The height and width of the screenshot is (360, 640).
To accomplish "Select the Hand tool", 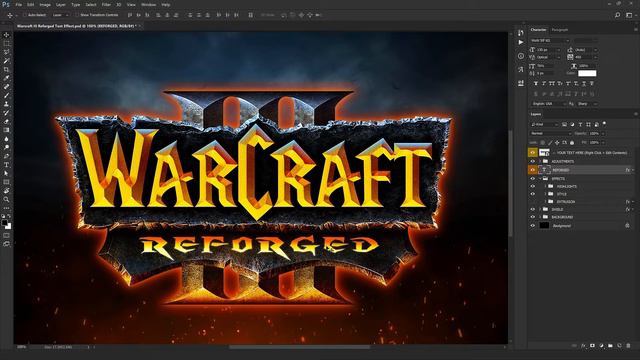I will coord(7,191).
